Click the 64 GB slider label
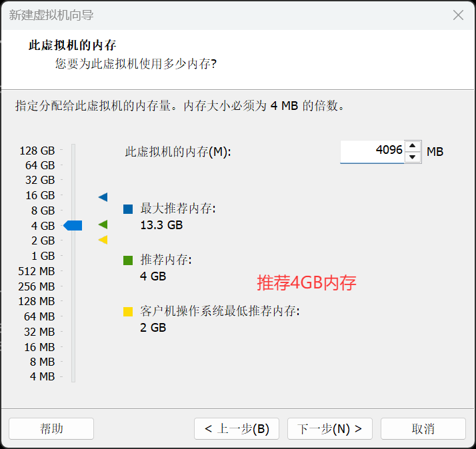476x449 pixels. 40,165
